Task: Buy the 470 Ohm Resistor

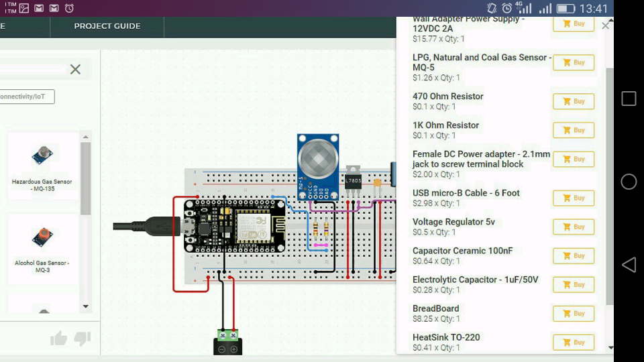Action: click(x=573, y=101)
